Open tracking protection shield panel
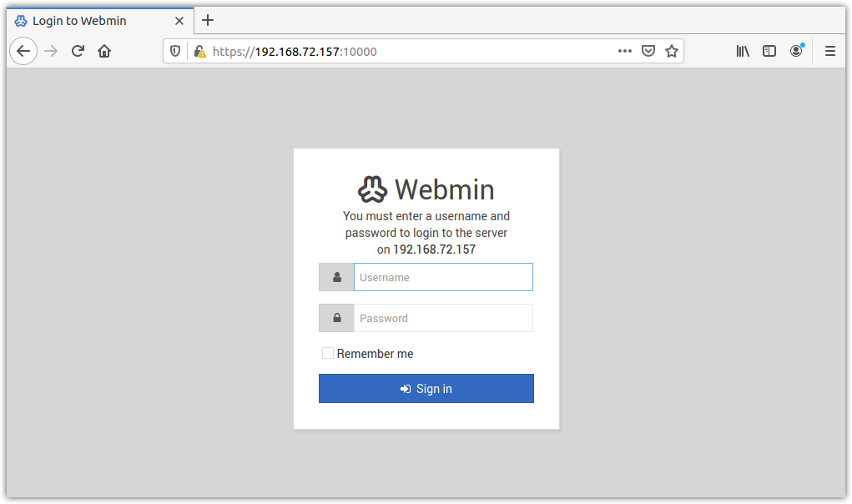Viewport: 852px width, 504px height. [175, 51]
